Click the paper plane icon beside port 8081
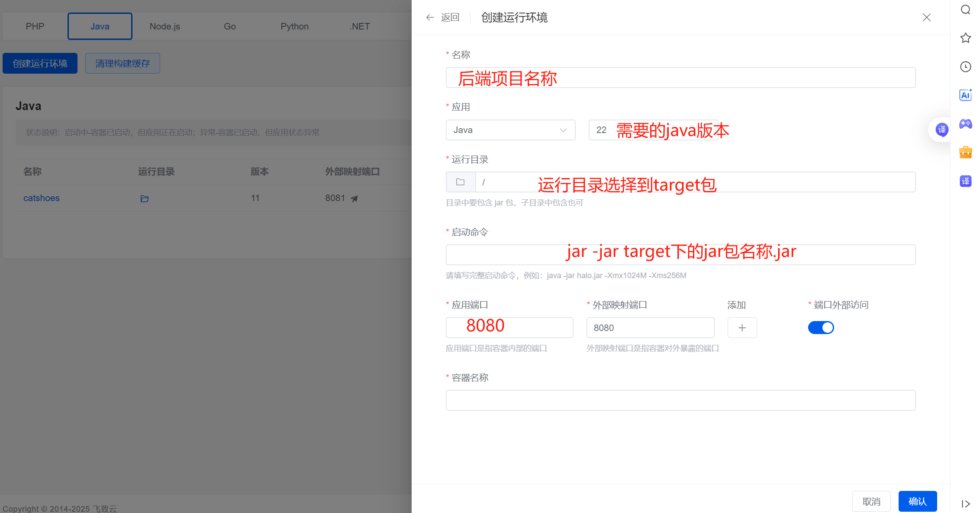Screen dimensions: 980x513 coord(355,198)
